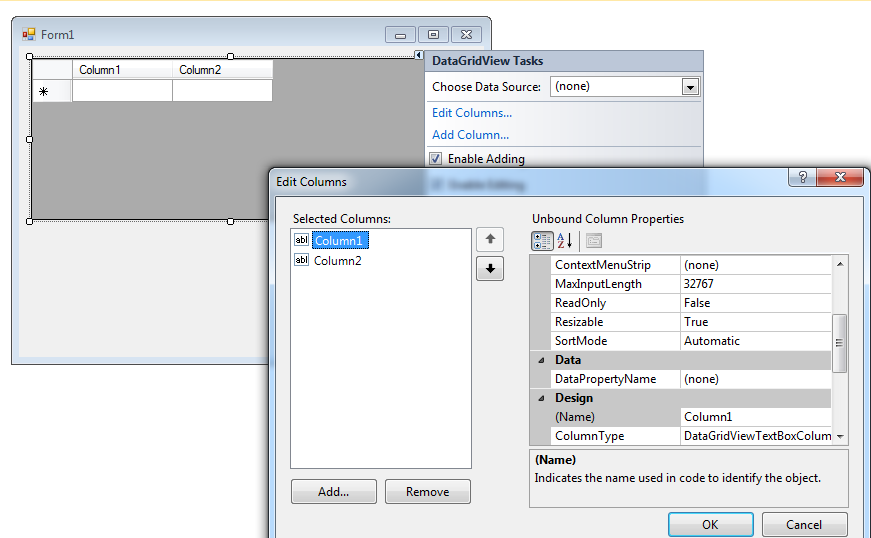Click the property grid scrollbar thumb

(839, 343)
